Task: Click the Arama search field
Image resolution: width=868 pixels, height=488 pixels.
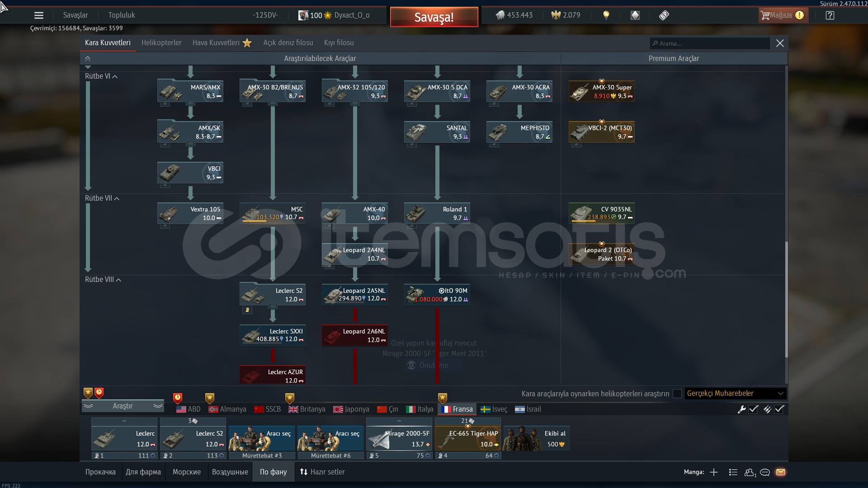Action: (x=710, y=43)
